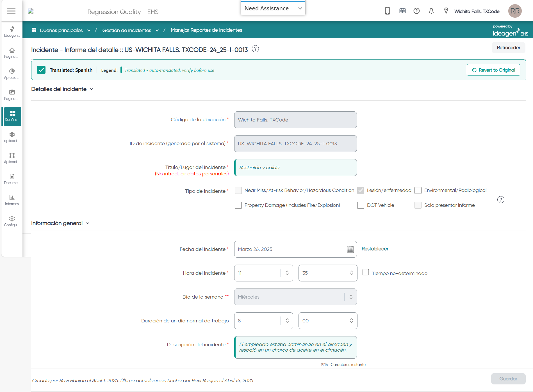Click the grid icon before Dueños principales
The width and height of the screenshot is (533, 392).
[34, 30]
